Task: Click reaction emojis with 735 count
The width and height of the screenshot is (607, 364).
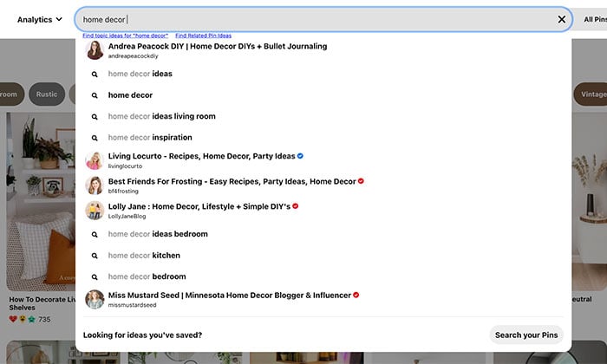Action: click(x=29, y=319)
